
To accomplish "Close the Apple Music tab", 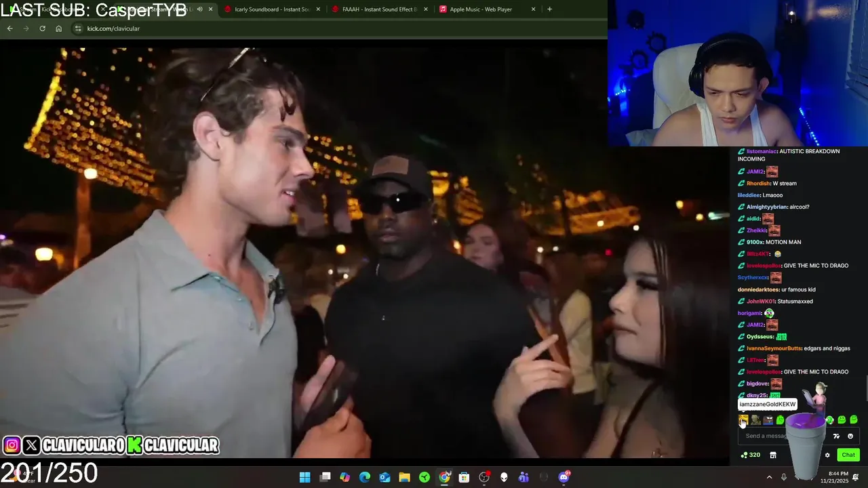I will click(533, 9).
